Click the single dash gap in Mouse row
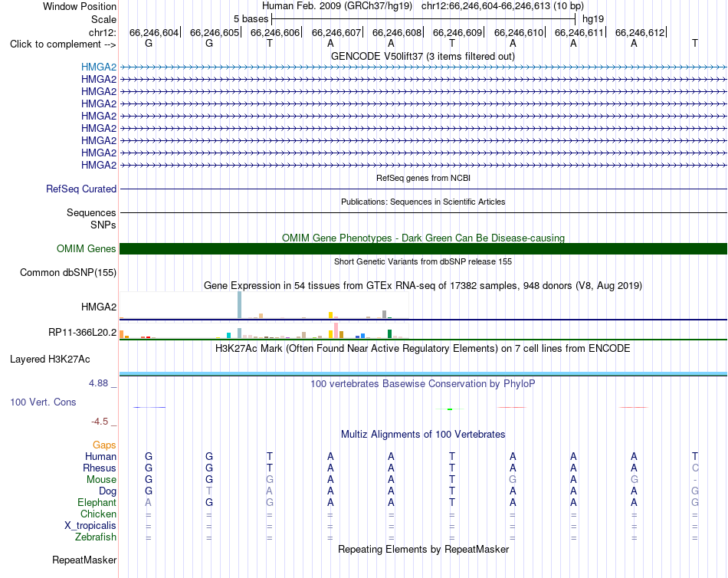 point(695,480)
